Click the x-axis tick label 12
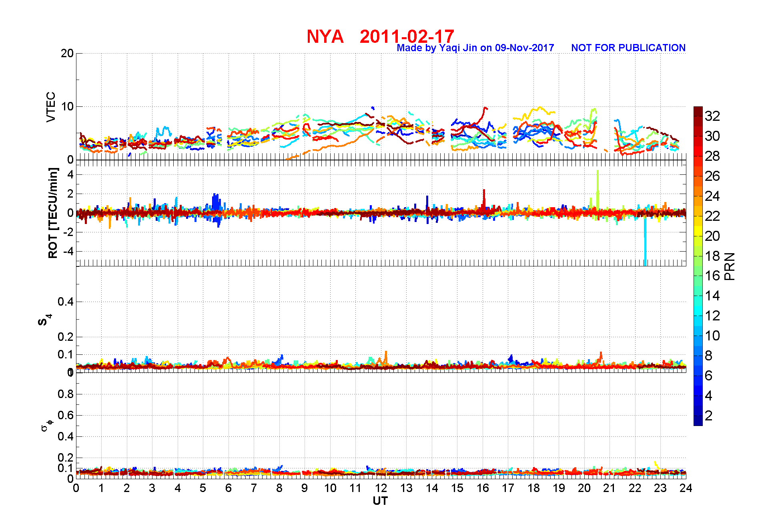762x532 pixels. click(381, 488)
